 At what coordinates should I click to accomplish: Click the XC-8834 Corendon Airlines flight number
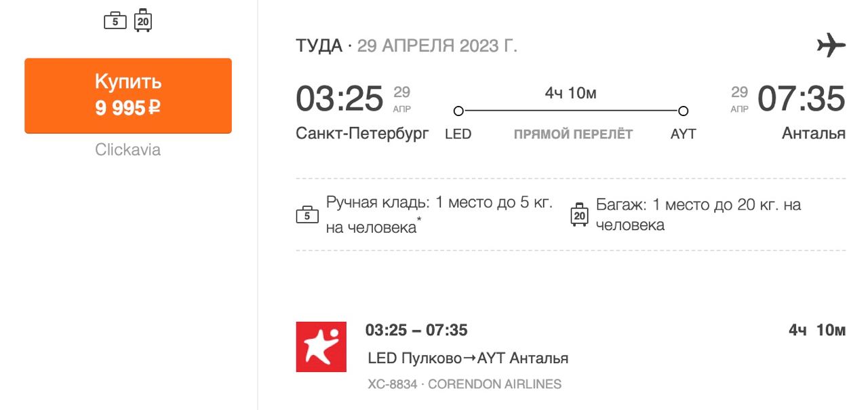[465, 384]
